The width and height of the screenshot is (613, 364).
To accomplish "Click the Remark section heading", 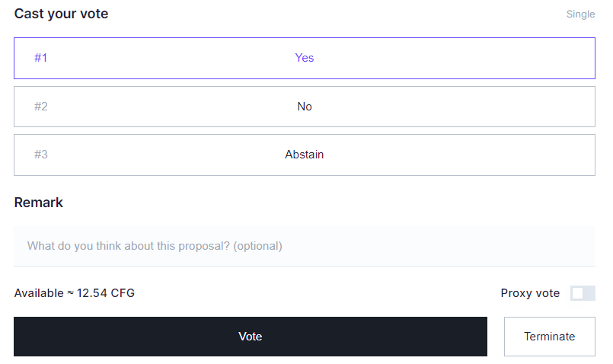I will coord(39,203).
